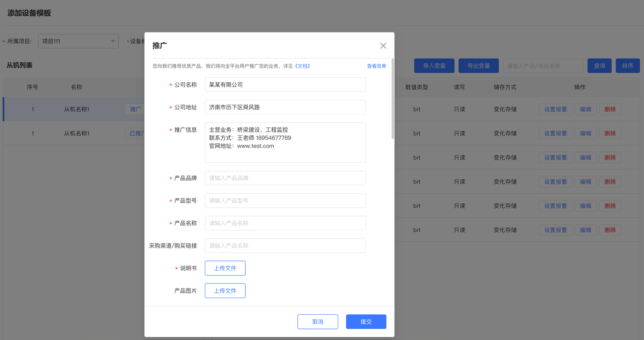The height and width of the screenshot is (340, 644).
Task: Click 编辑 in the first table row
Action: 586,109
